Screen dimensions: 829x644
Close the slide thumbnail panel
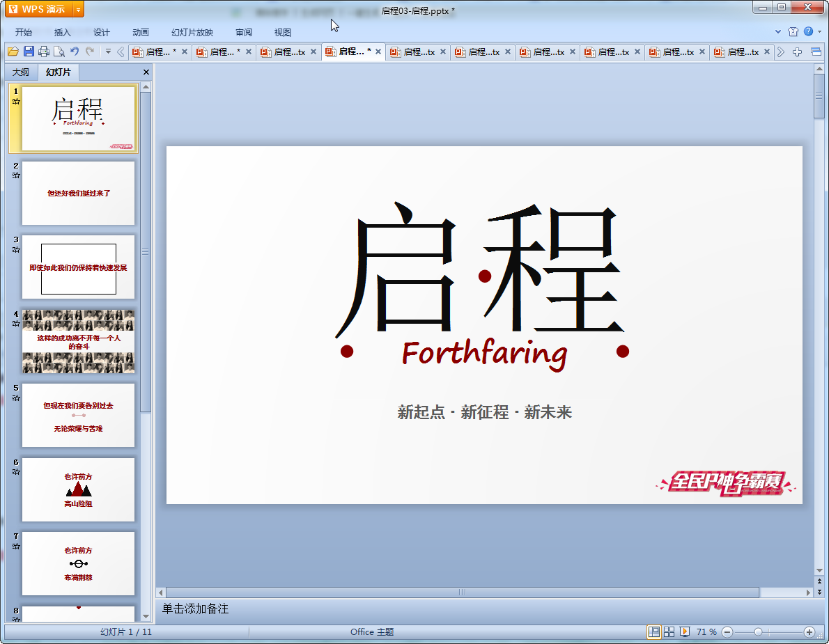click(x=146, y=72)
